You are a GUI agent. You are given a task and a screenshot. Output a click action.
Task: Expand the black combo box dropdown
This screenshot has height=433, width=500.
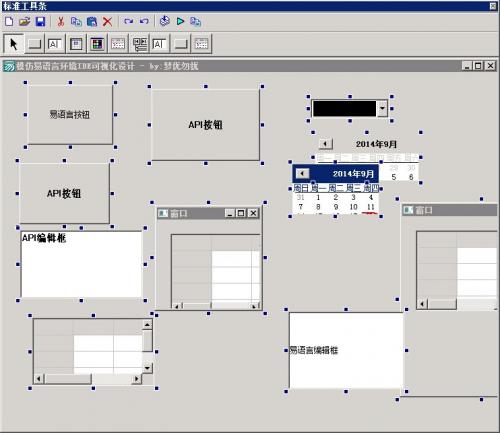point(382,108)
